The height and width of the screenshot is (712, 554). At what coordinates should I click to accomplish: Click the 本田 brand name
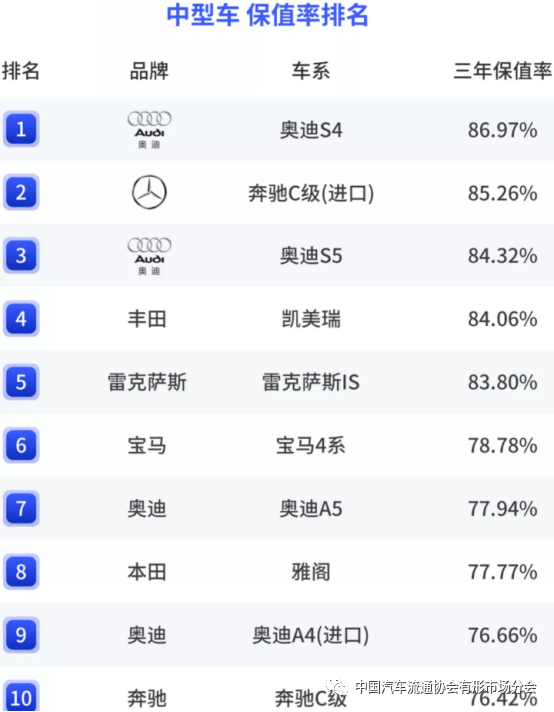[147, 572]
